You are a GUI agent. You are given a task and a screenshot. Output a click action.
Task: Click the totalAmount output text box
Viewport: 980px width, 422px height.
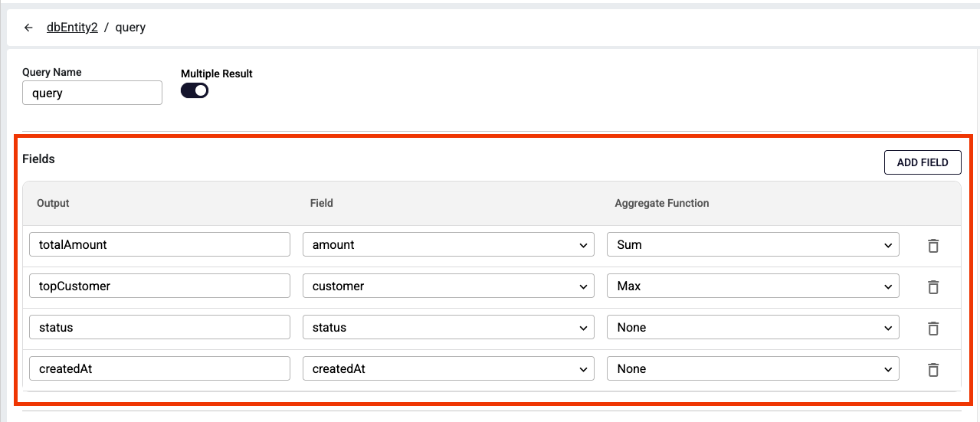click(x=159, y=245)
